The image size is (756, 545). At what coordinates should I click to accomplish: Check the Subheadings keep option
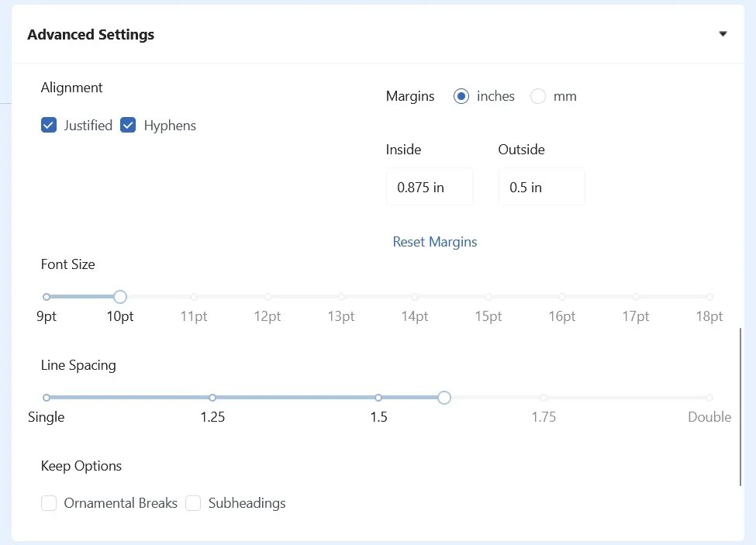click(x=194, y=503)
